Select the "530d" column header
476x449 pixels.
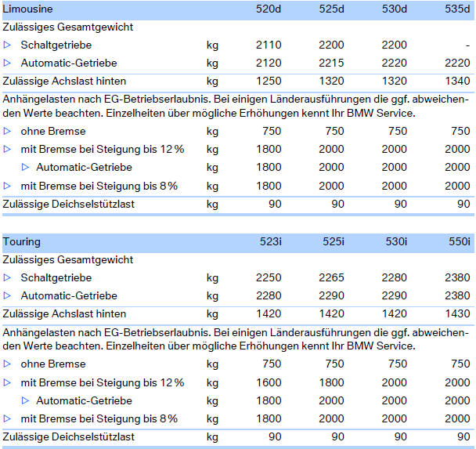395,9
